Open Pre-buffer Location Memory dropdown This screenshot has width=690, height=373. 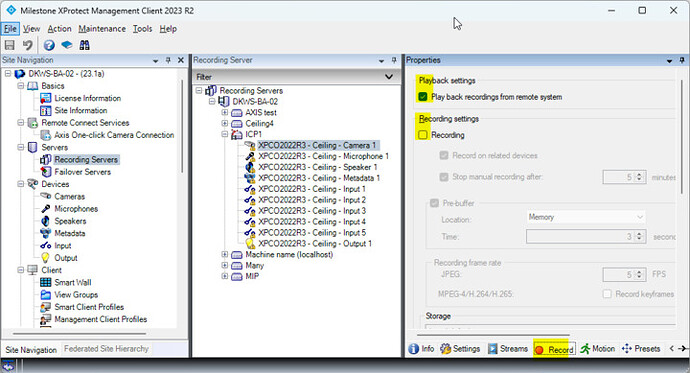(x=586, y=217)
